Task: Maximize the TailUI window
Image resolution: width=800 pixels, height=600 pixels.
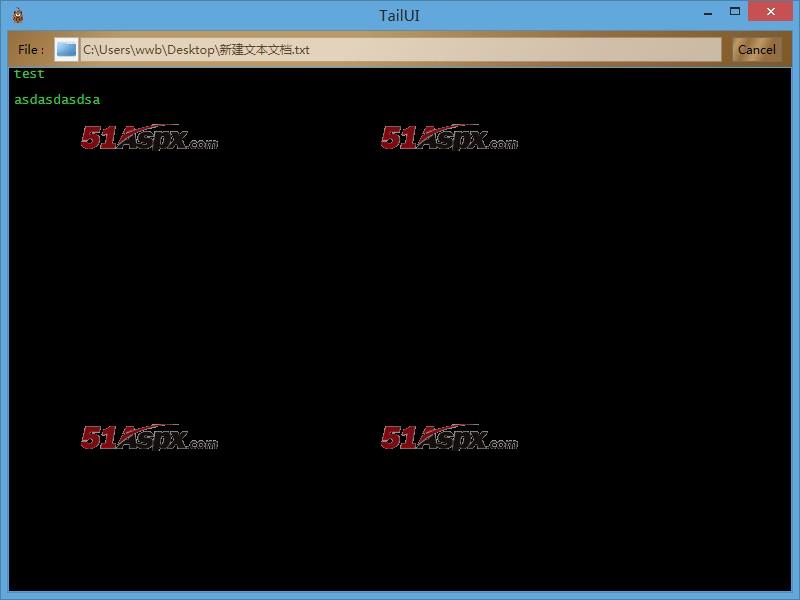Action: pyautogui.click(x=735, y=12)
